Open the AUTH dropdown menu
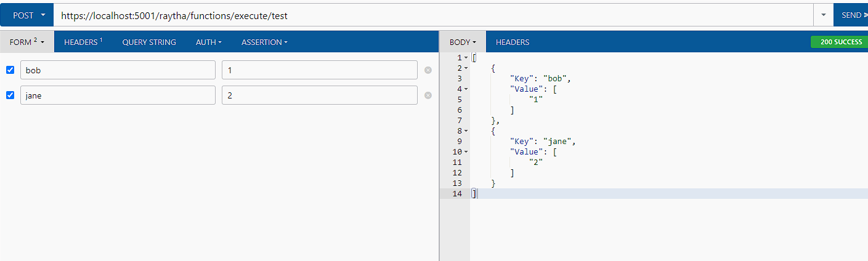This screenshot has width=868, height=261. tap(209, 42)
